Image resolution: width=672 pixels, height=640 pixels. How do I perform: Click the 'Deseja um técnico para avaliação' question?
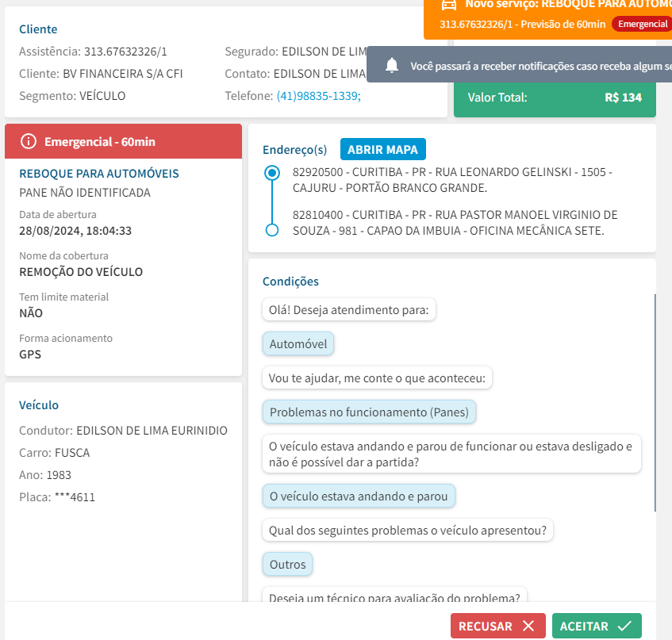394,596
